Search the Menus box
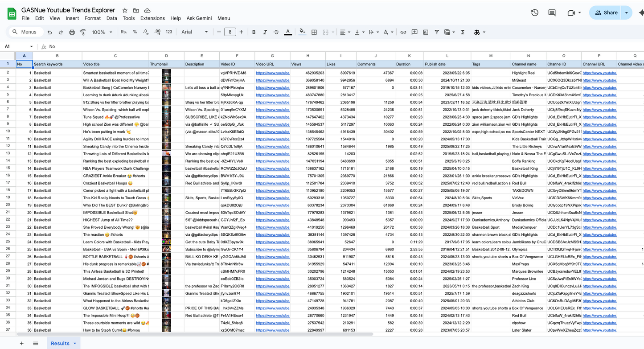The height and width of the screenshot is (349, 644). pyautogui.click(x=26, y=32)
